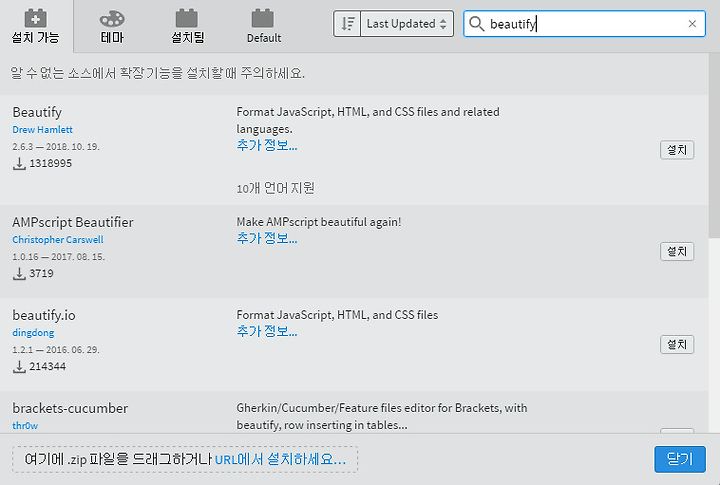The height and width of the screenshot is (485, 720).
Task: Click download icon beside 214344
Action: click(x=19, y=367)
